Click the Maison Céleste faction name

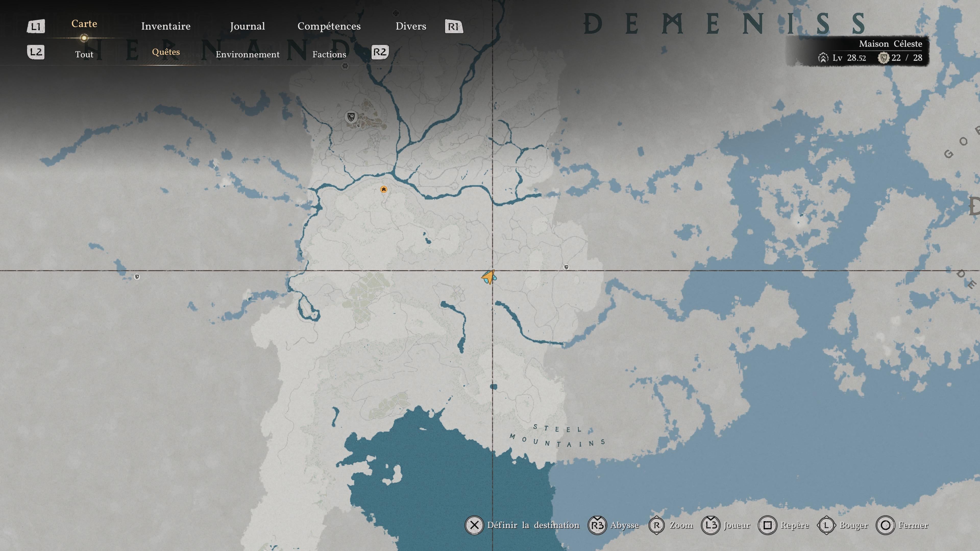pyautogui.click(x=891, y=44)
